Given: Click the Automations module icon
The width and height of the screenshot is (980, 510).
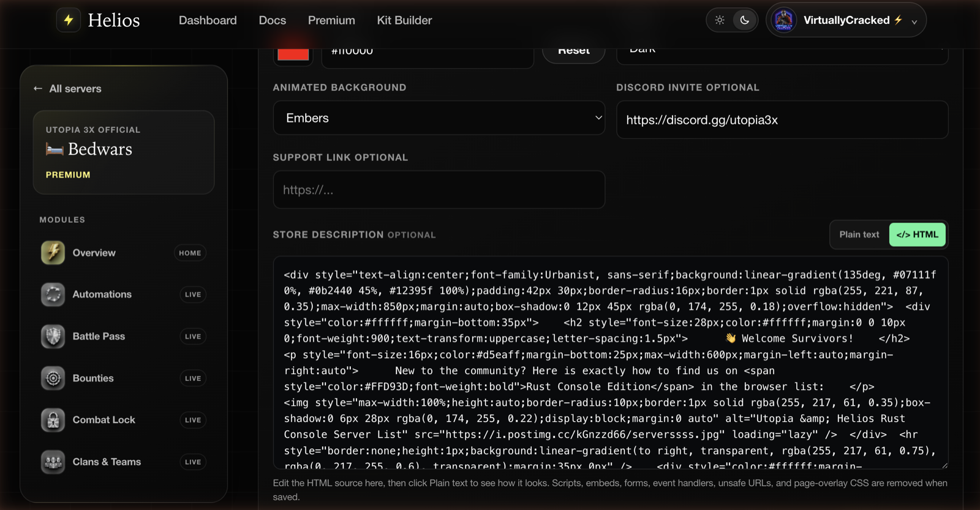Looking at the screenshot, I should tap(53, 294).
